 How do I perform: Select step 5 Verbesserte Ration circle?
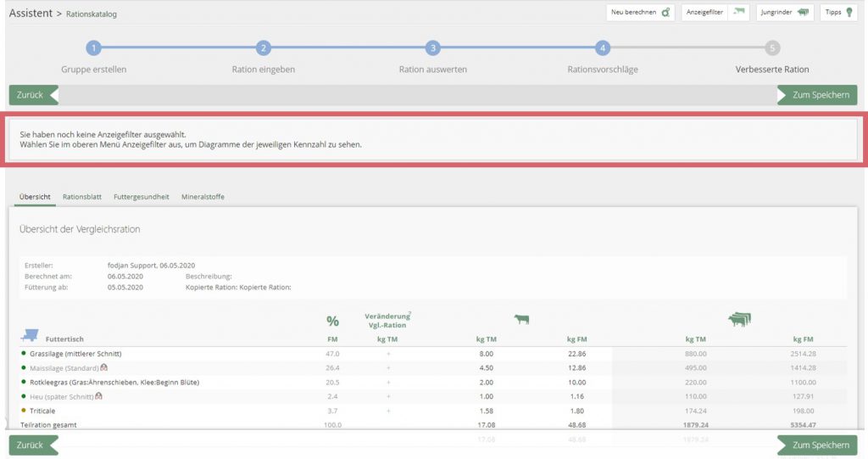[x=772, y=48]
